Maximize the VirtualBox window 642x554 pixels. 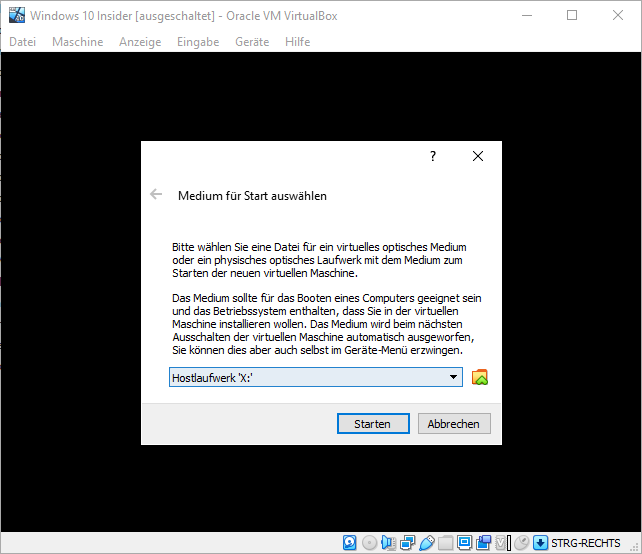click(x=572, y=16)
